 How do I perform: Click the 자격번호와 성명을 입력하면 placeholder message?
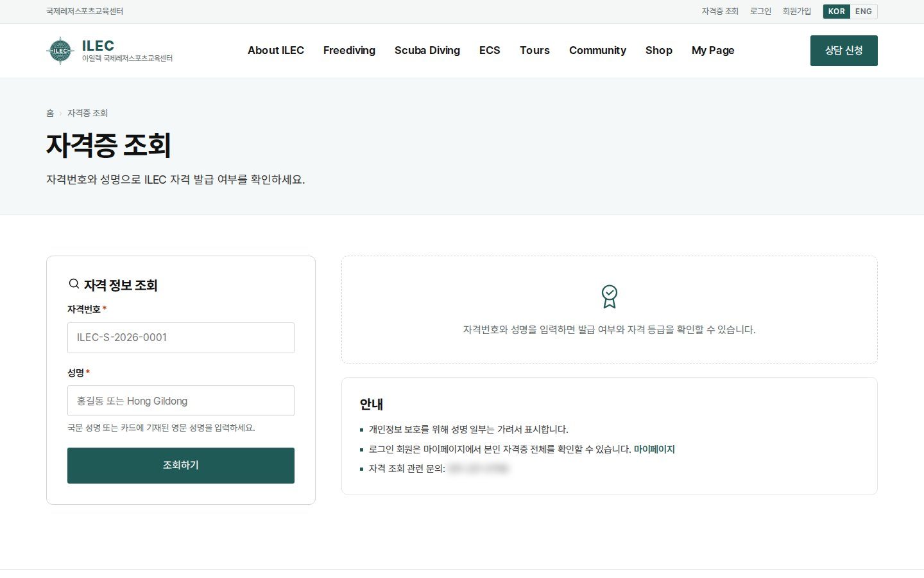pos(610,329)
